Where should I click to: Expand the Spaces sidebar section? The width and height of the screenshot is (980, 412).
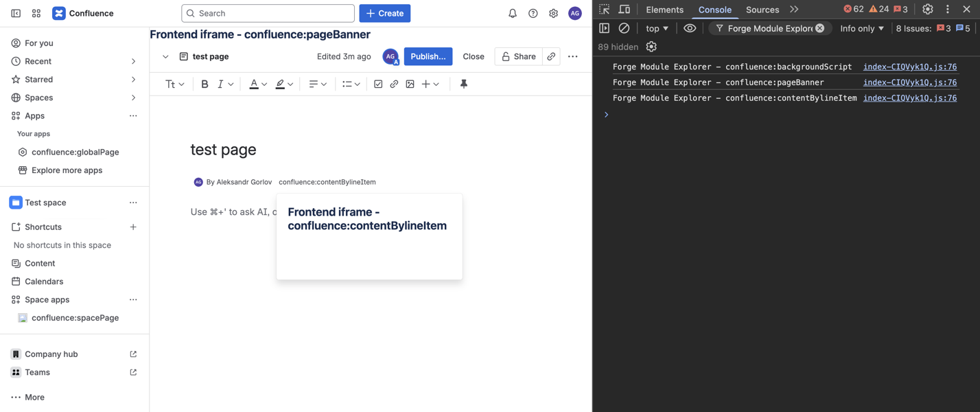click(x=133, y=98)
